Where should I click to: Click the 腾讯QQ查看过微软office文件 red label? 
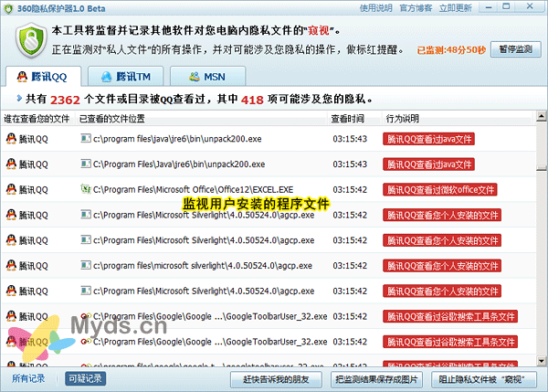(x=440, y=189)
